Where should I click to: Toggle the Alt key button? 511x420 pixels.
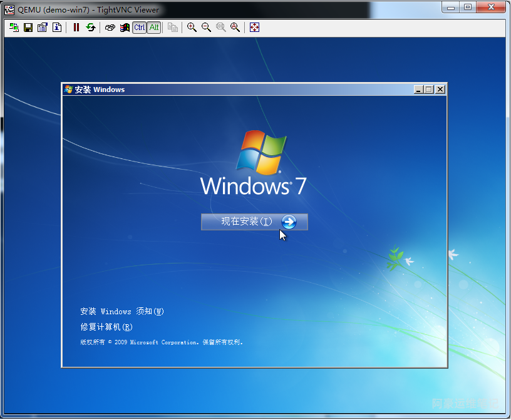pyautogui.click(x=154, y=28)
